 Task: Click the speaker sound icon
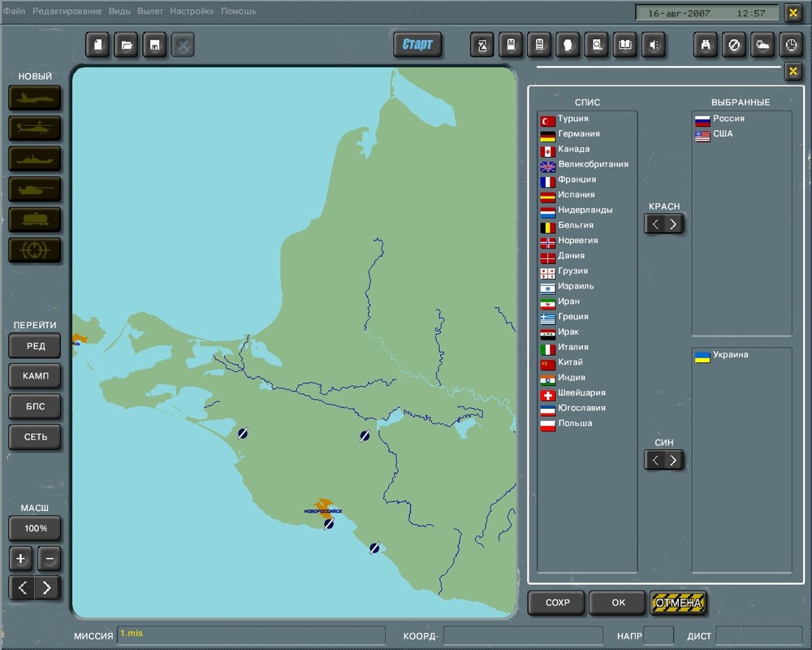pyautogui.click(x=653, y=45)
